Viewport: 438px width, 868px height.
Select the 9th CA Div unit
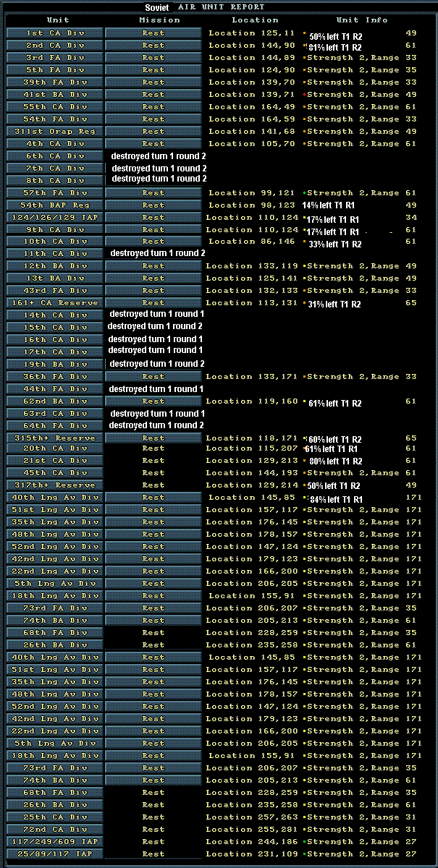55,230
